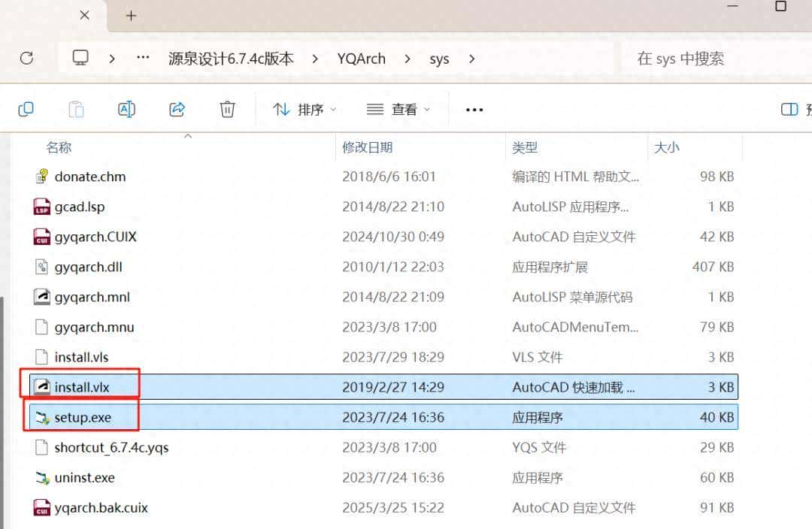Click the 在 sys 中搜索 search box

[x=679, y=59]
